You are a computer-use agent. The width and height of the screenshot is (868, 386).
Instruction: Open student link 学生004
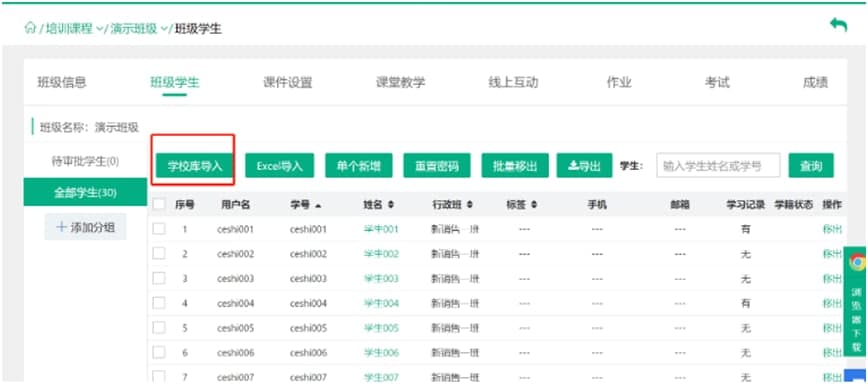pyautogui.click(x=381, y=303)
